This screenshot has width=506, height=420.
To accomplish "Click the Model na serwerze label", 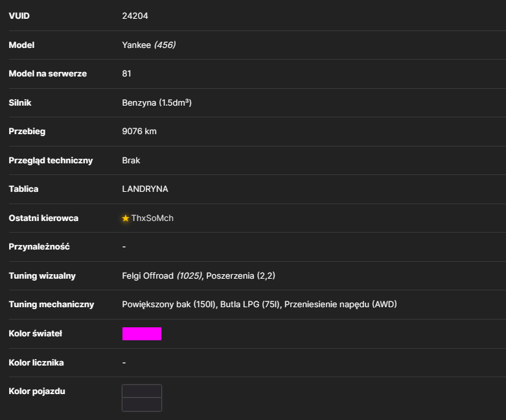I will click(48, 74).
